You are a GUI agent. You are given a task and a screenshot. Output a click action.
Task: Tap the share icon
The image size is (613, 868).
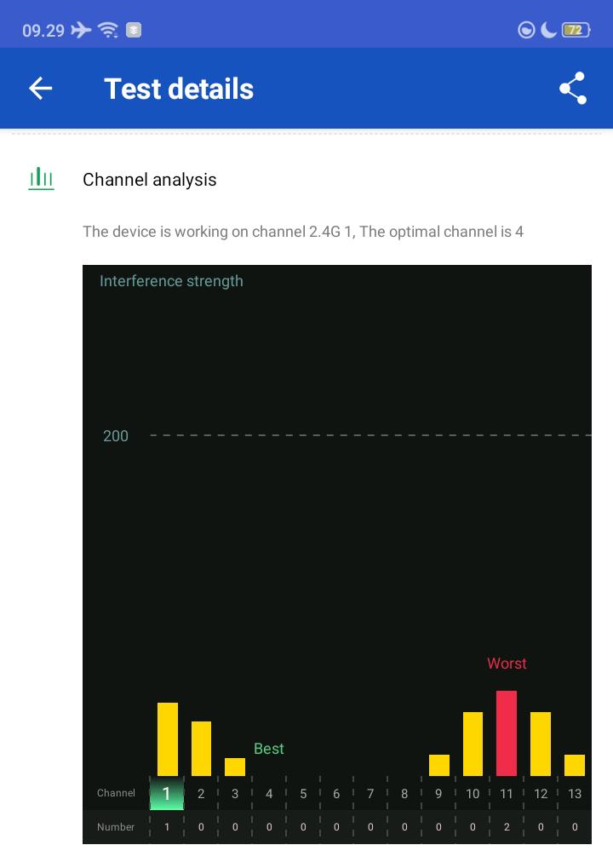click(573, 89)
